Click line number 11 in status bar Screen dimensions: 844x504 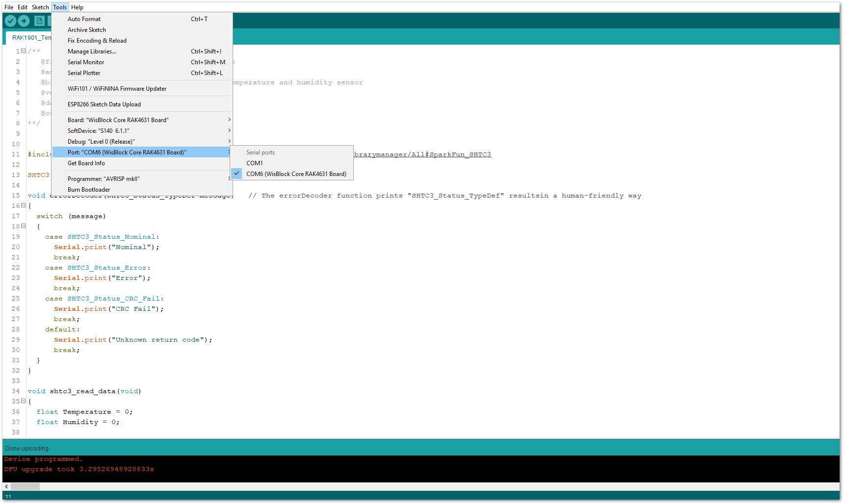point(8,497)
